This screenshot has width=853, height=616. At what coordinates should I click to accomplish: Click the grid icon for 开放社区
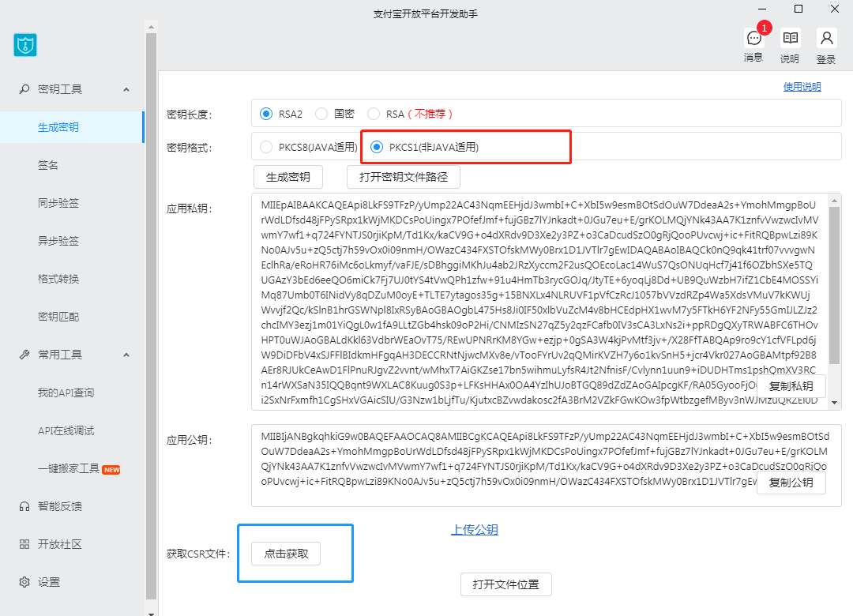[24, 544]
